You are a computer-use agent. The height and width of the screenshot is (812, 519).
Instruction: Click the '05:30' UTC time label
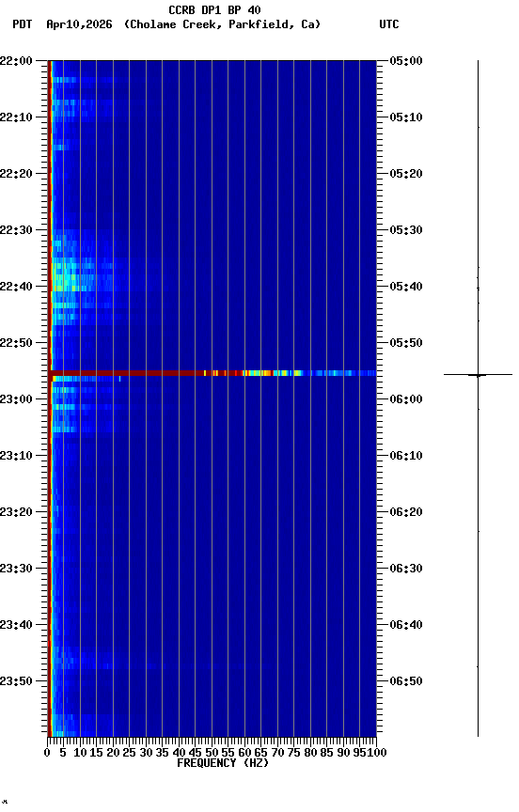tap(406, 230)
